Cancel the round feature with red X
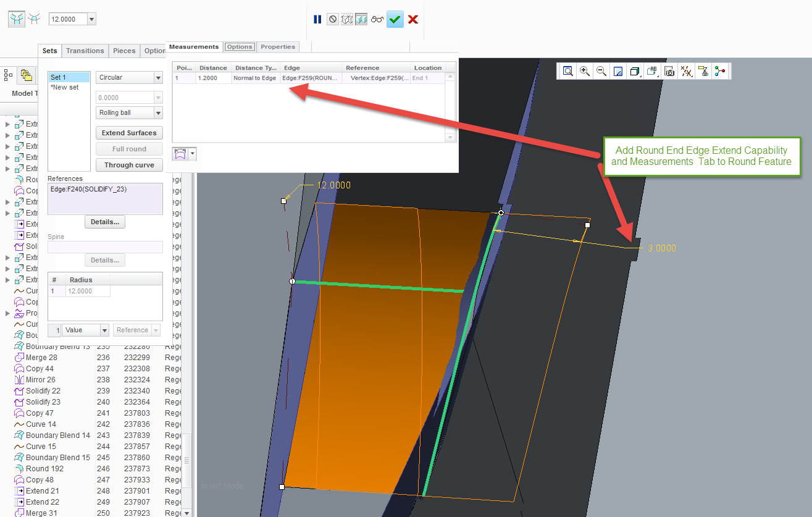Viewport: 812px width, 517px height. 413,19
